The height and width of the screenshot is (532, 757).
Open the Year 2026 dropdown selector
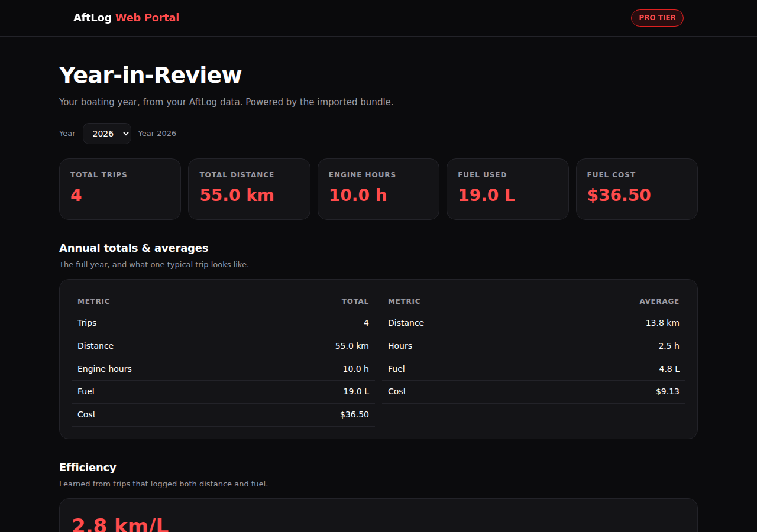click(x=107, y=134)
